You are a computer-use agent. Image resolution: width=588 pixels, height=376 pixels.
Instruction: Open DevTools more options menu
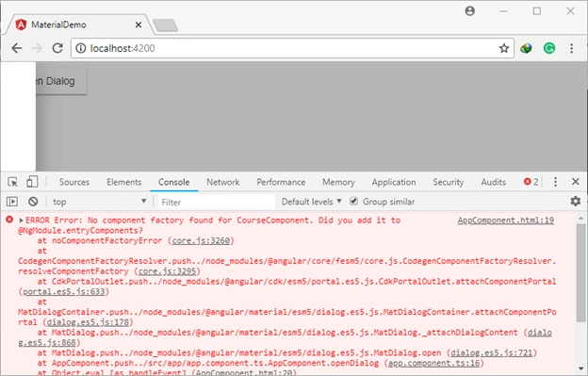click(x=555, y=182)
